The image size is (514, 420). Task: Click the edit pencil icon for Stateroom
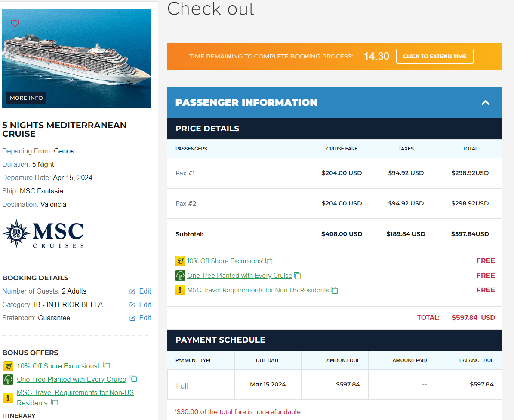[x=132, y=318]
